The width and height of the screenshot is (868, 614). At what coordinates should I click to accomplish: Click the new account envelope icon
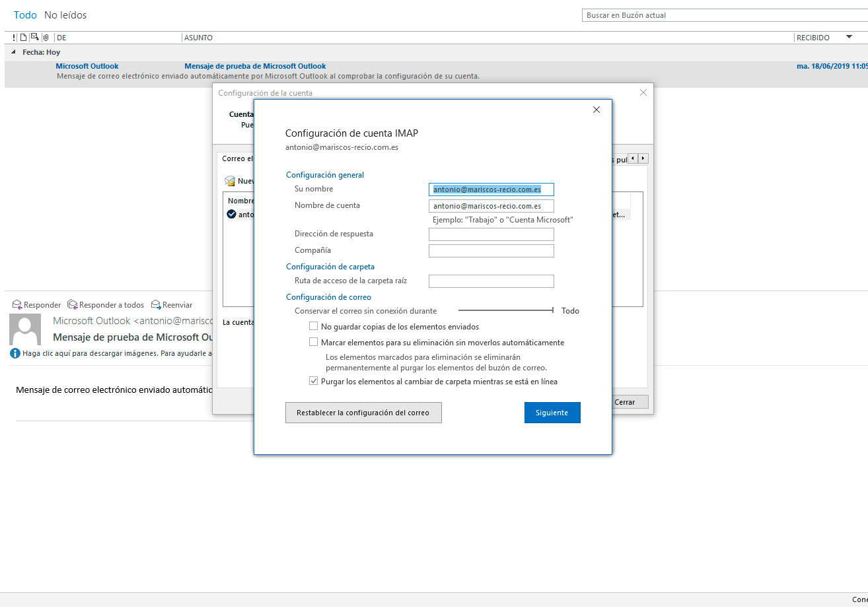(230, 181)
